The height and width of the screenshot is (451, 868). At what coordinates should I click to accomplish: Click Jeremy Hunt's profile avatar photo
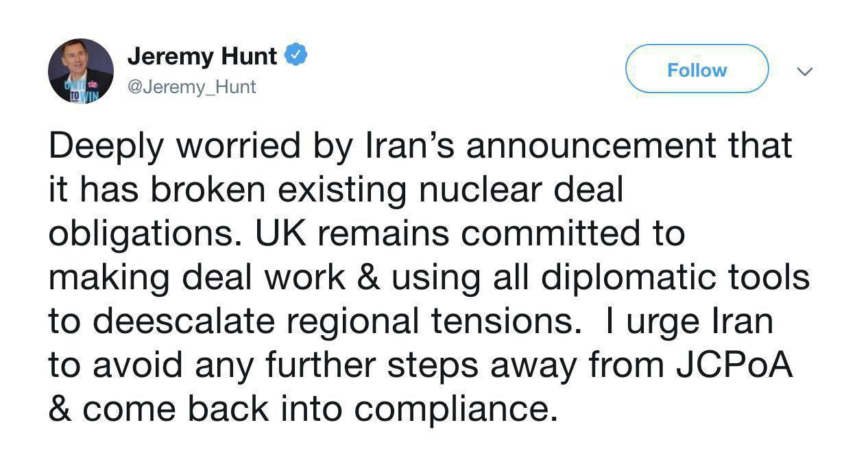[80, 71]
